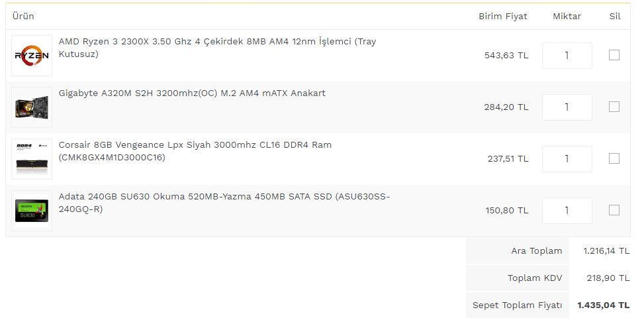Screen dimensions: 644x326
Task: Select the quantity field of Adata SSD
Action: [x=567, y=211]
